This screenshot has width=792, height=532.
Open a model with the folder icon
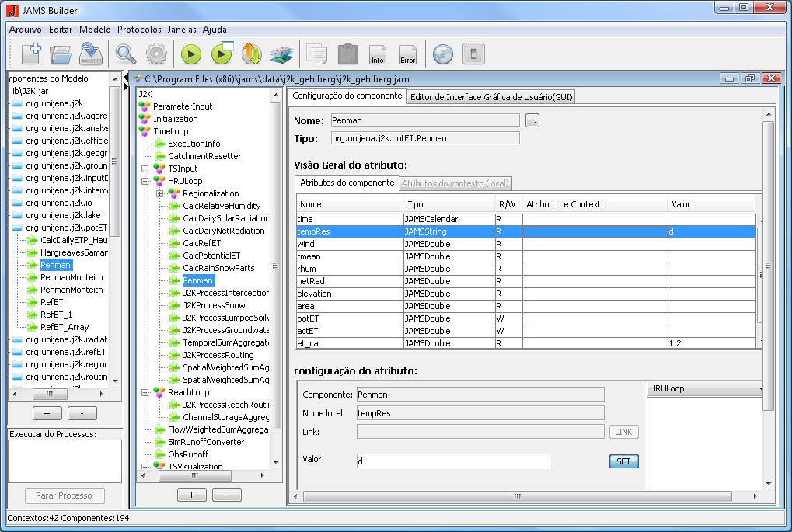tap(61, 54)
